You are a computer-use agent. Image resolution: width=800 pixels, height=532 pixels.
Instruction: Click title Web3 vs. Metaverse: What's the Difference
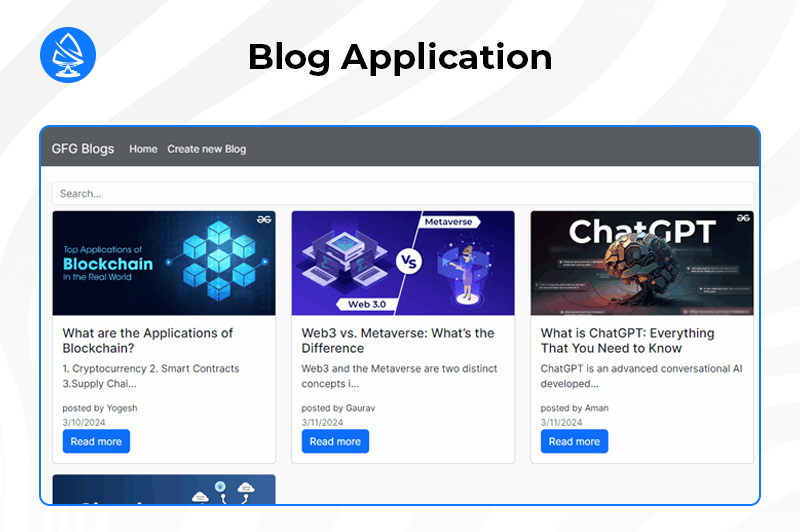(397, 341)
